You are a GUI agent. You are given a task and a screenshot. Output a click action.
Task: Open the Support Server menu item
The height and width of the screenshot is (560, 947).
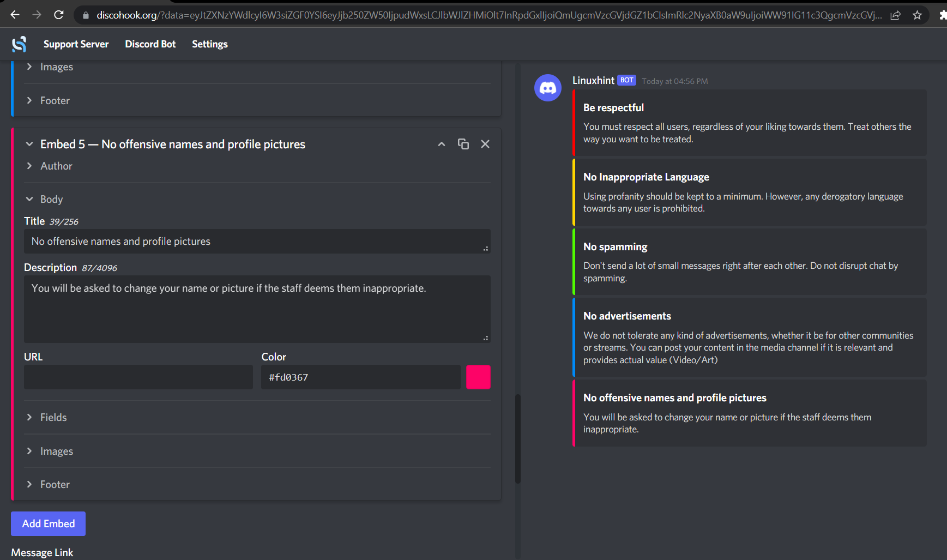point(76,44)
